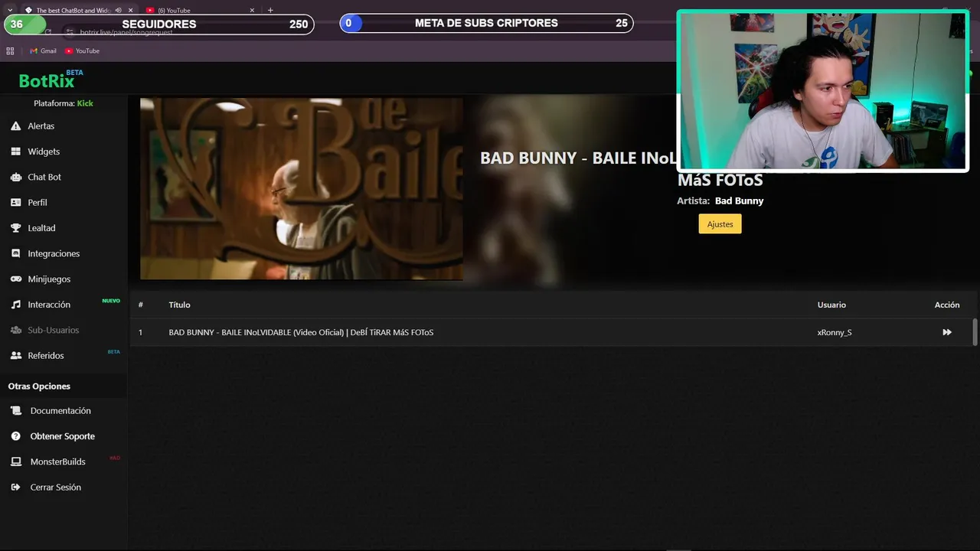Click the Cerrar Sesión logout icon
This screenshot has width=980, height=551.
click(x=16, y=487)
